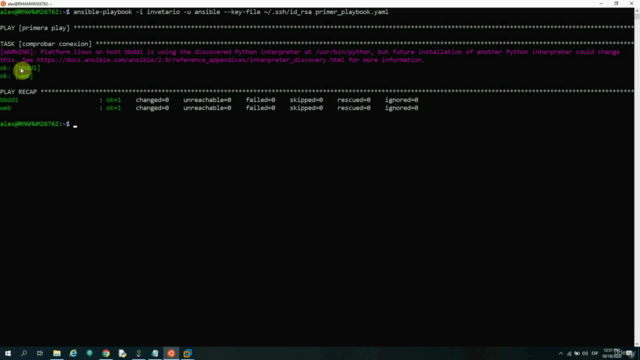This screenshot has height=360, width=640.
Task: Click 'bbdd1' host in the recap
Action: coord(9,100)
